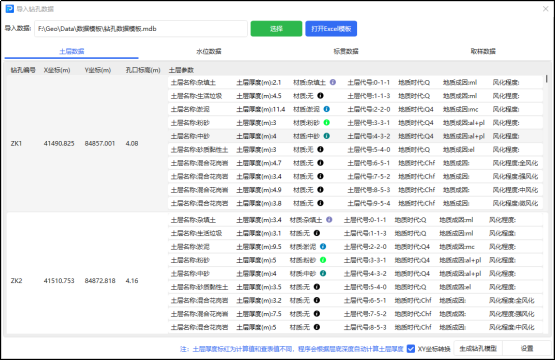Click the 生成钻孔模型 button
This screenshot has height=361, width=556.
(x=478, y=349)
